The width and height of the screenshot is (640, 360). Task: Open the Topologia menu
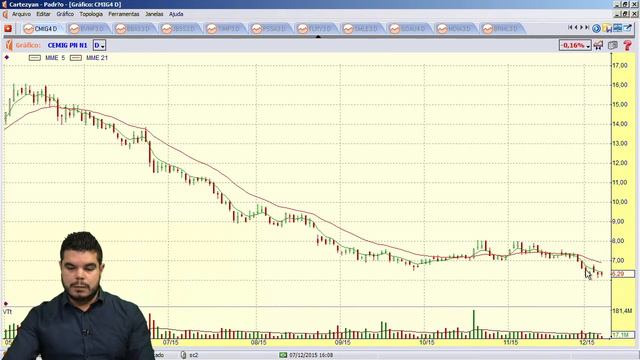(x=91, y=14)
